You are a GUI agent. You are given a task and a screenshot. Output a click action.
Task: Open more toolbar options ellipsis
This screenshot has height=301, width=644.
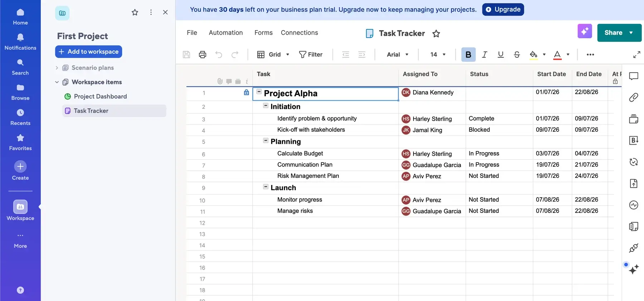point(590,54)
